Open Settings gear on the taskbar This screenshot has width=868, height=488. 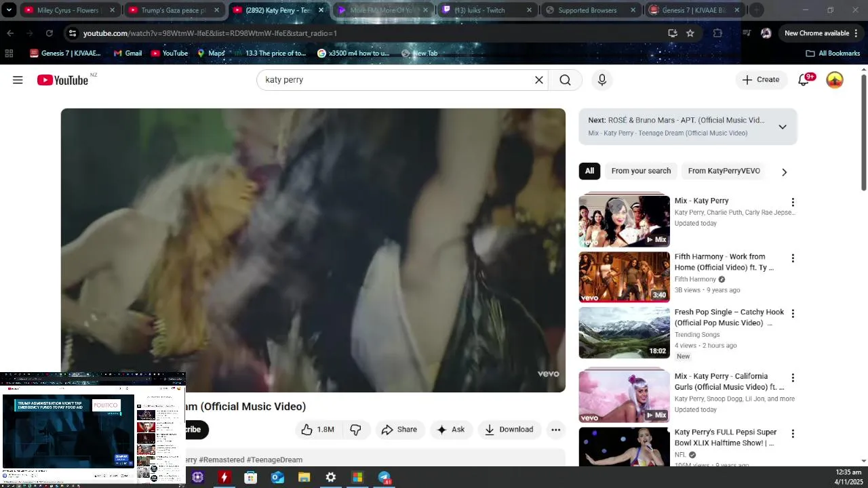tap(331, 477)
